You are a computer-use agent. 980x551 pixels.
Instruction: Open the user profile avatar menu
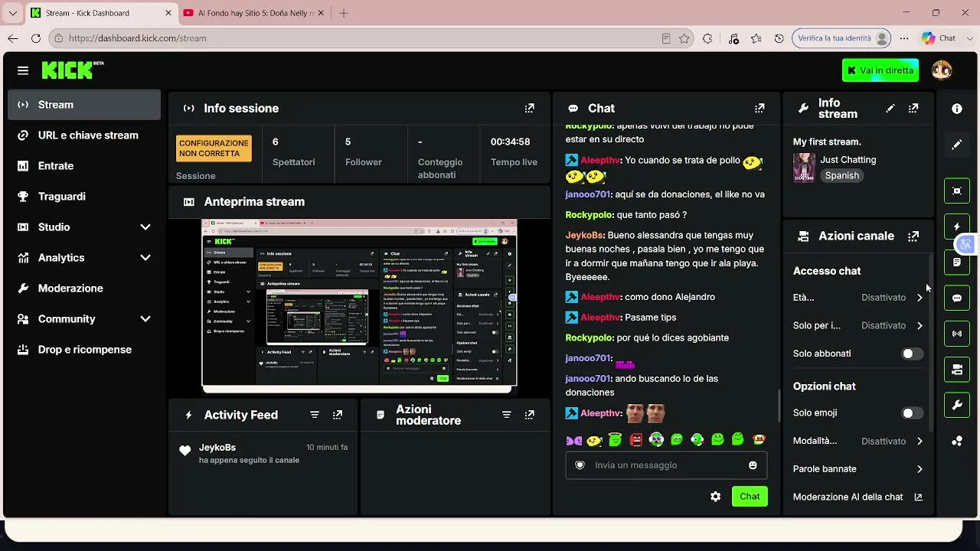pyautogui.click(x=942, y=70)
